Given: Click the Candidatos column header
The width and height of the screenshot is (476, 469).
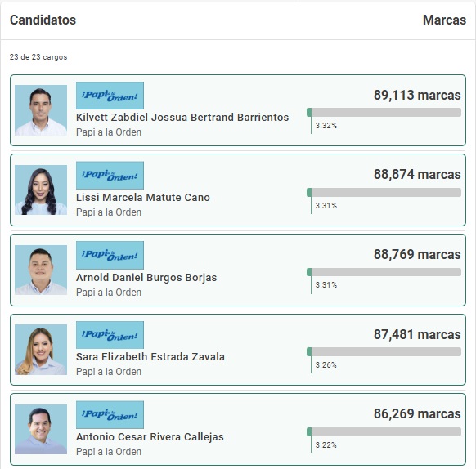Looking at the screenshot, I should (43, 20).
